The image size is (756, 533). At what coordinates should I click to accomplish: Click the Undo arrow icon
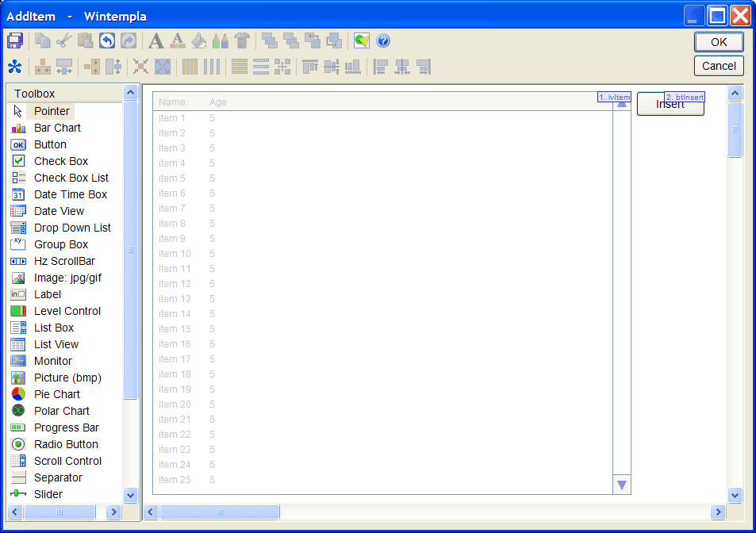pos(107,40)
